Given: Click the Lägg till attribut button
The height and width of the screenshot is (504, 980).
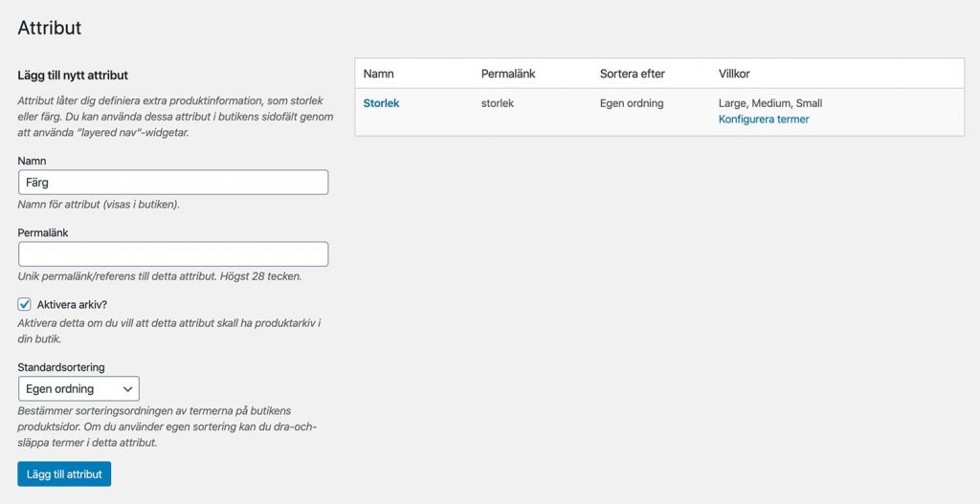Looking at the screenshot, I should click(x=64, y=474).
